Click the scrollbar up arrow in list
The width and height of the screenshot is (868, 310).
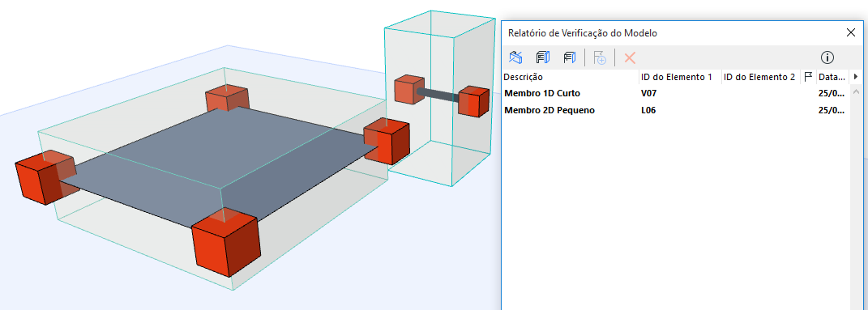pos(855,91)
